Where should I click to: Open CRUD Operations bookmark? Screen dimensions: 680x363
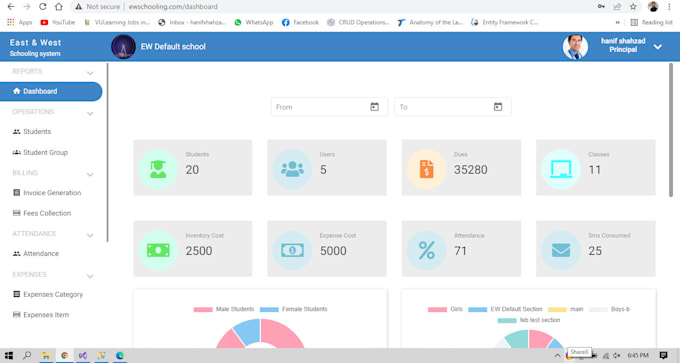tap(358, 22)
